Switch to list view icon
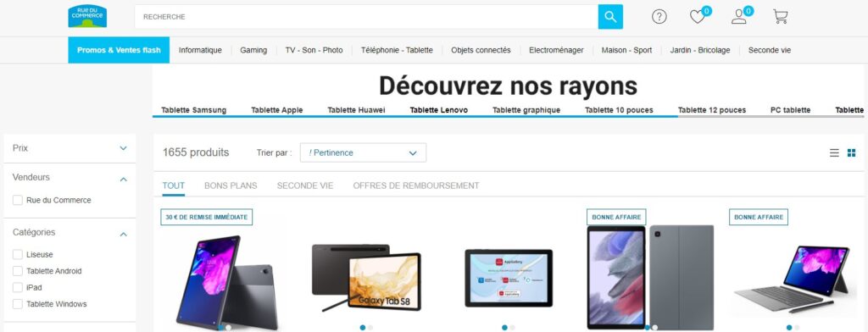Image resolution: width=868 pixels, height=332 pixels. 834,152
